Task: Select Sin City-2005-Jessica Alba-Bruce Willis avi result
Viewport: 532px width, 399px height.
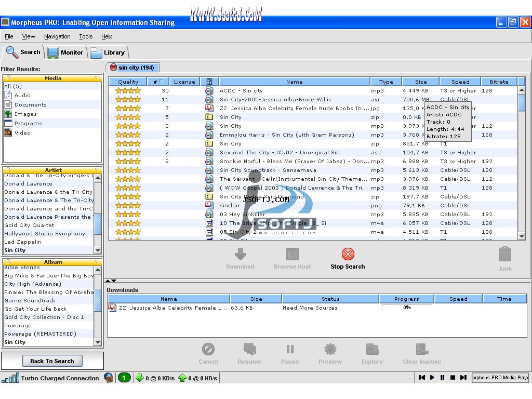Action: pyautogui.click(x=313, y=99)
